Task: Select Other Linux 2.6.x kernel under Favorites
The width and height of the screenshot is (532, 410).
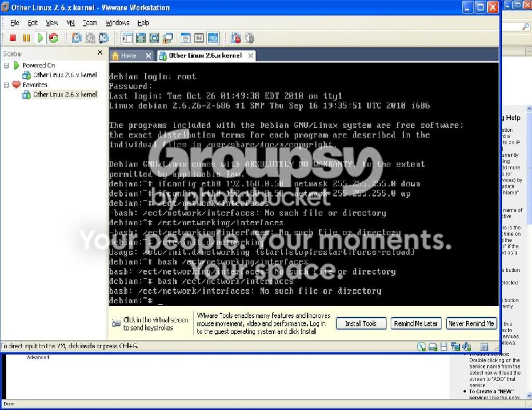Action: pyautogui.click(x=65, y=94)
